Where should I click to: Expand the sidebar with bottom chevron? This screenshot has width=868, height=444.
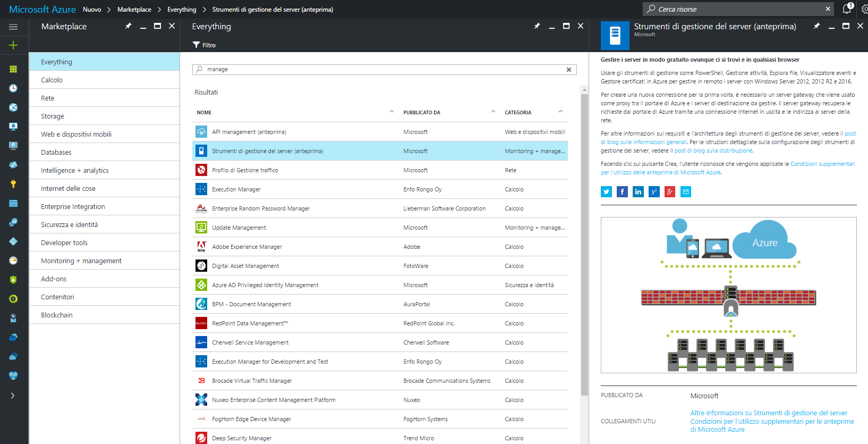tap(13, 396)
